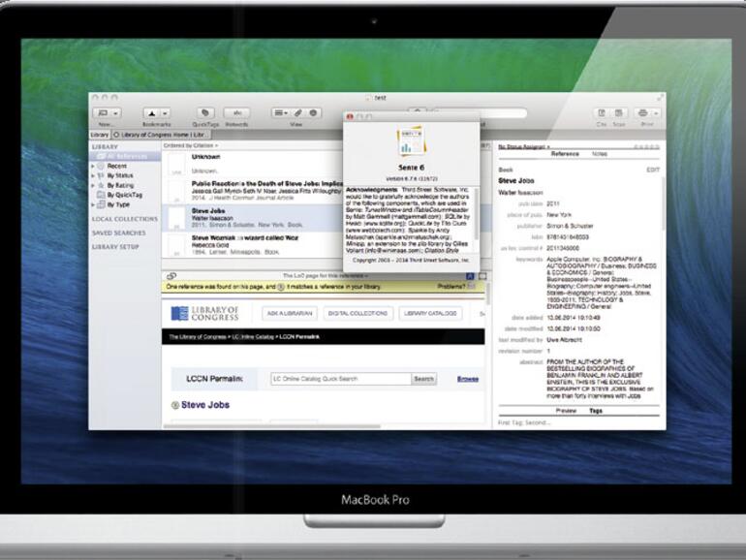Expand the By Rating sidebar group
Image resolution: width=746 pixels, height=560 pixels.
tap(93, 185)
